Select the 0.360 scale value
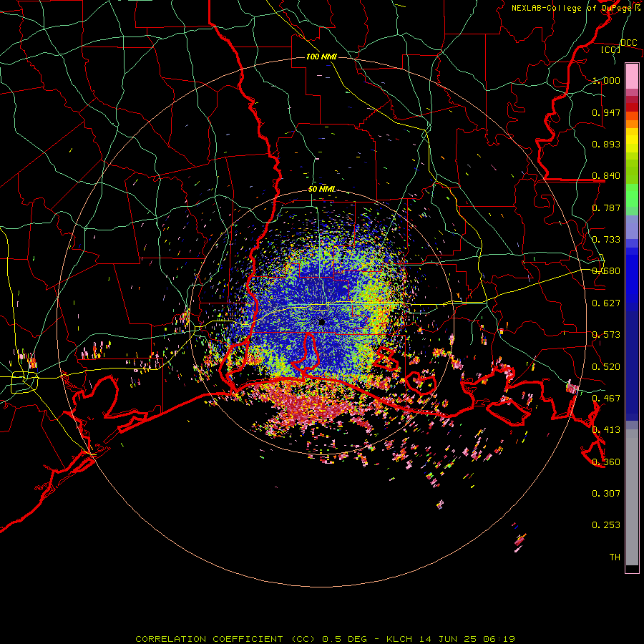644x644 pixels. [x=606, y=462]
